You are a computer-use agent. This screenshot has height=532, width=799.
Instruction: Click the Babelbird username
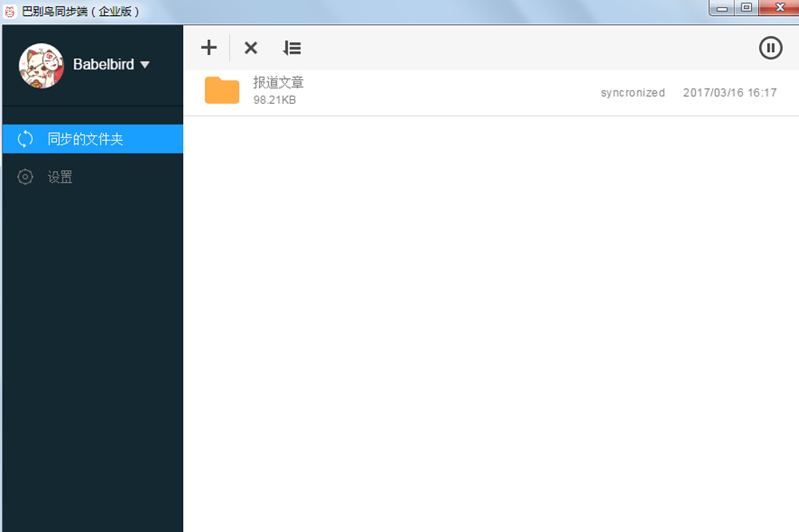(103, 65)
